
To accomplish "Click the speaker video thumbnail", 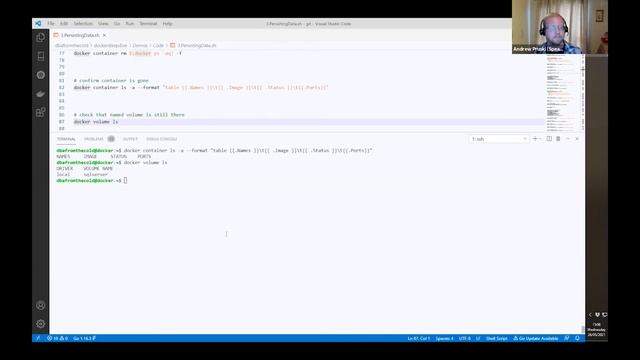I will tap(560, 27).
